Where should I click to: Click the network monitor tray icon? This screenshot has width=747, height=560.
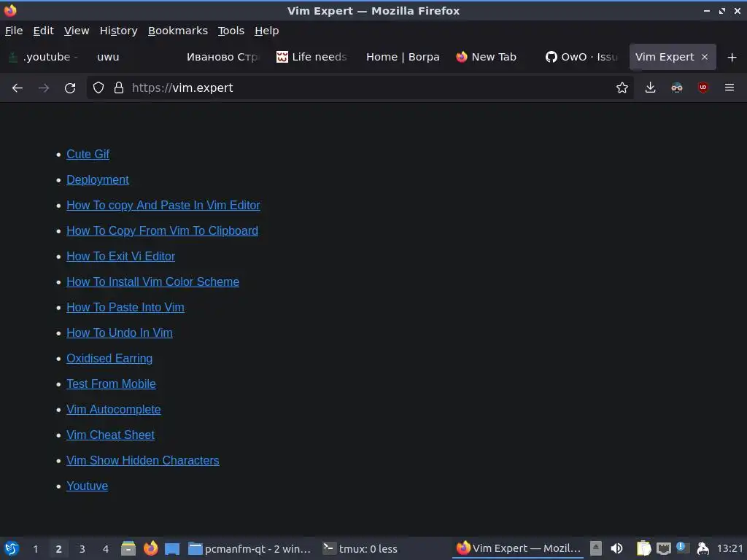(663, 548)
